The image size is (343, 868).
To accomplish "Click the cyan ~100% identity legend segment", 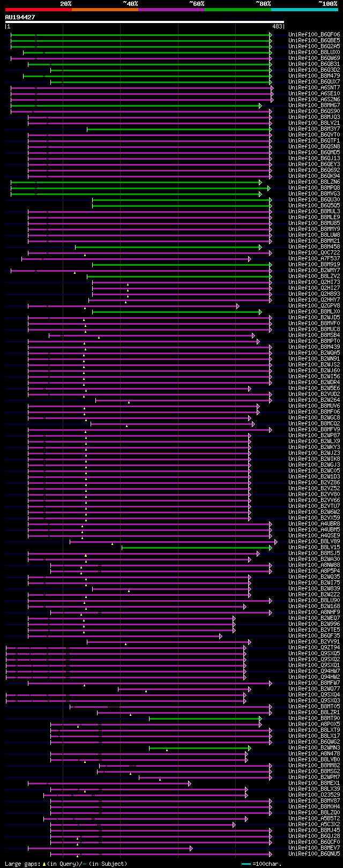I will coord(304,9).
